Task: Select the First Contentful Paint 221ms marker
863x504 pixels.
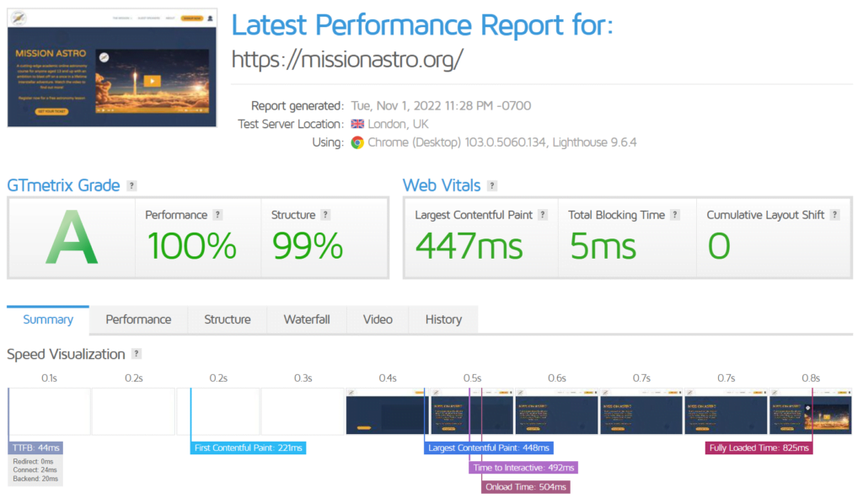Action: point(249,448)
